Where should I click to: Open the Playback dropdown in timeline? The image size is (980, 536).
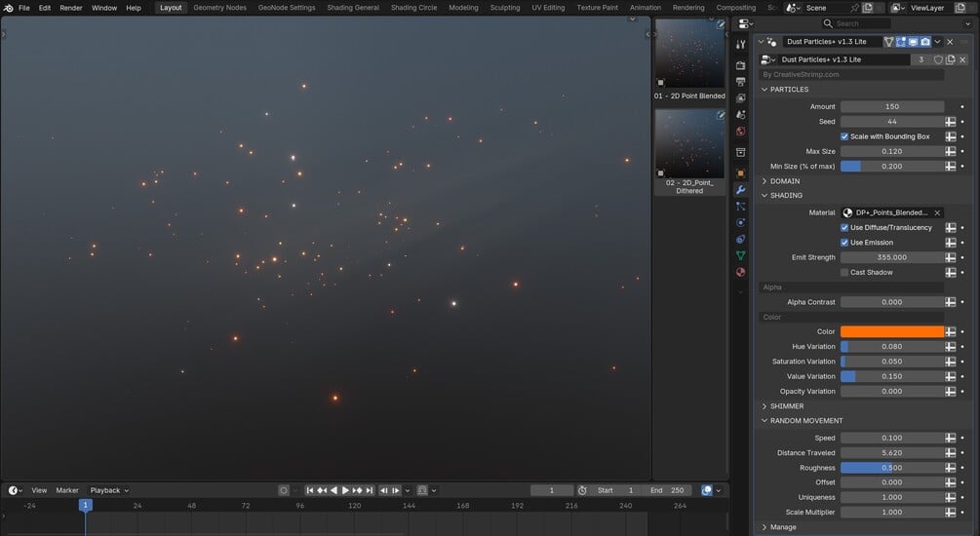click(109, 490)
